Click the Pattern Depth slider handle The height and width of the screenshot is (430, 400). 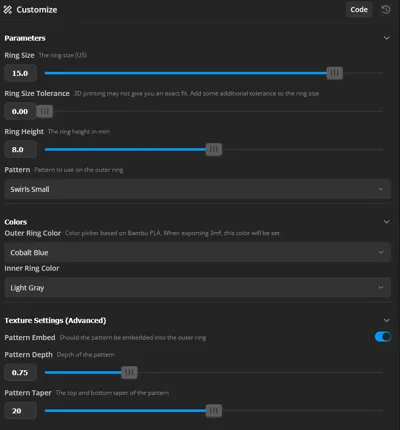[129, 372]
